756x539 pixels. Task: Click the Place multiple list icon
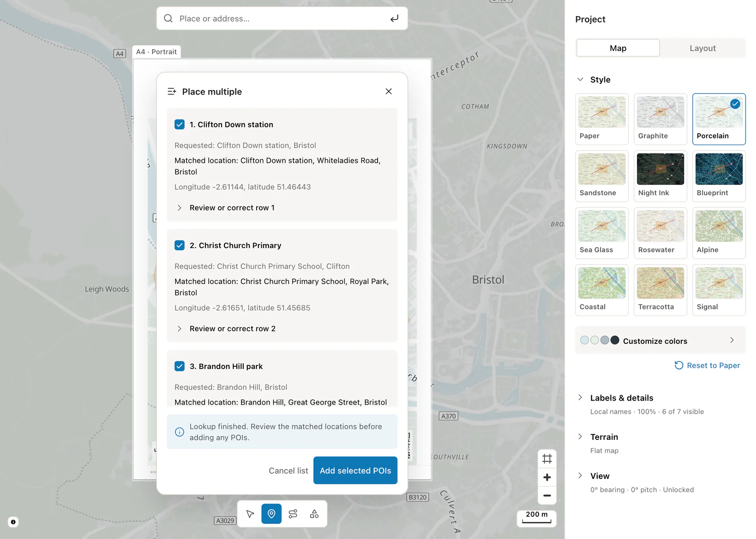[x=172, y=91]
